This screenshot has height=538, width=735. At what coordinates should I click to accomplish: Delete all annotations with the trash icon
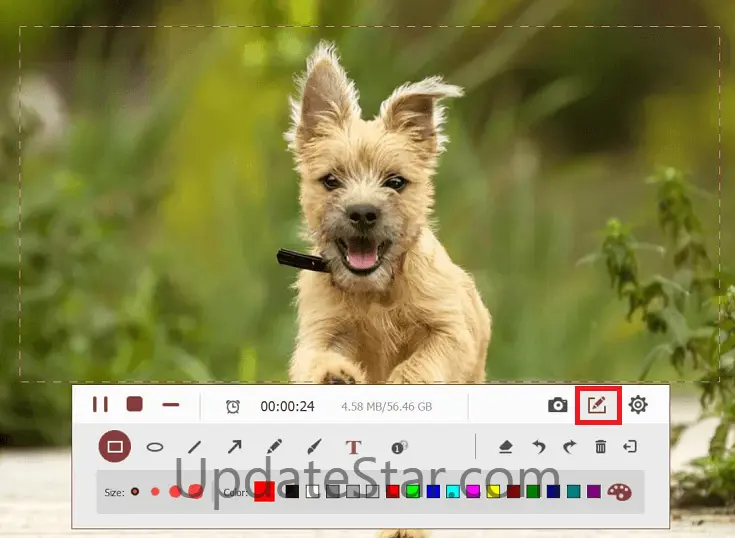click(601, 447)
